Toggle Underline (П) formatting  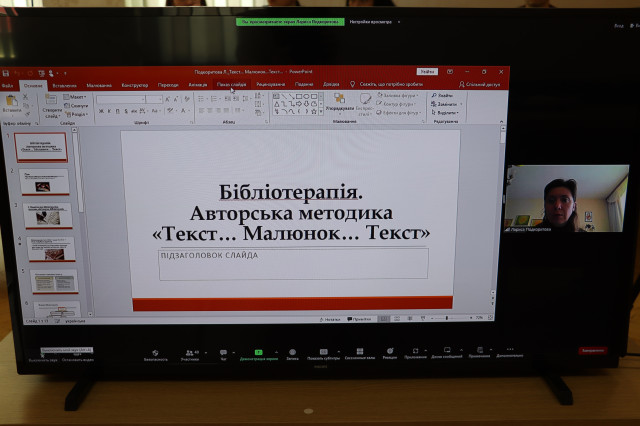(118, 111)
